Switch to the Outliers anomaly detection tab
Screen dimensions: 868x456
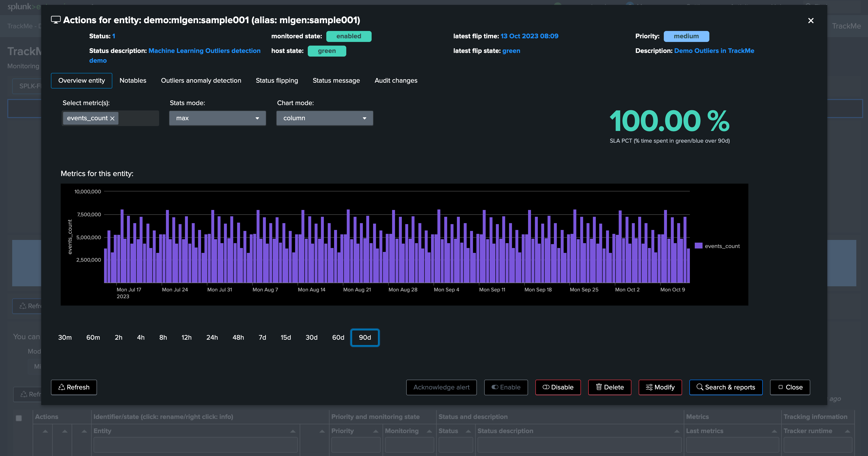click(x=201, y=81)
